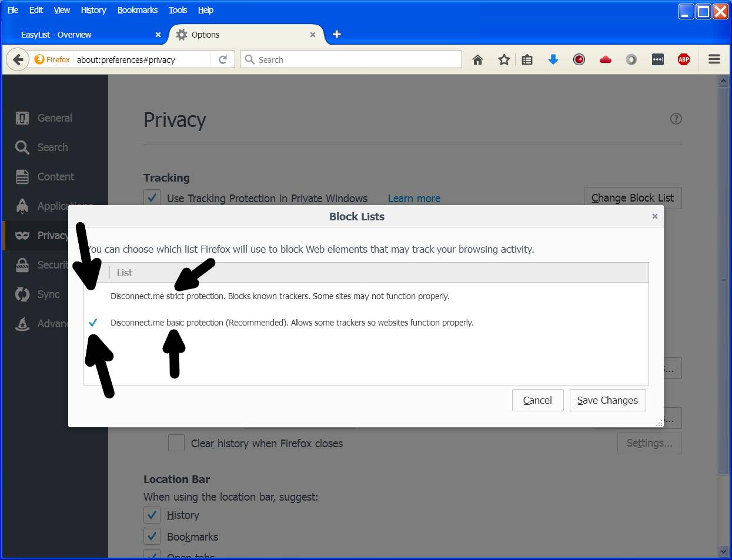
Task: Click the Adblock Plus ABP icon
Action: tap(683, 59)
